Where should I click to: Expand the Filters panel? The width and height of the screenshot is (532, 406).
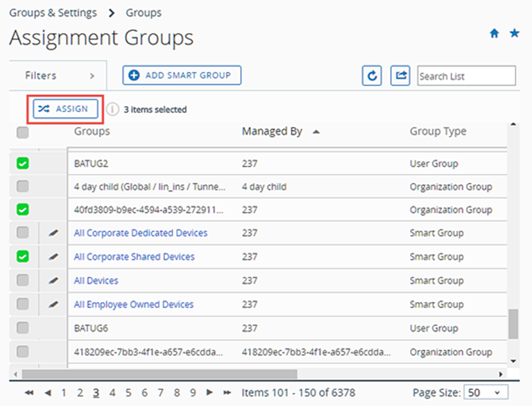[58, 76]
